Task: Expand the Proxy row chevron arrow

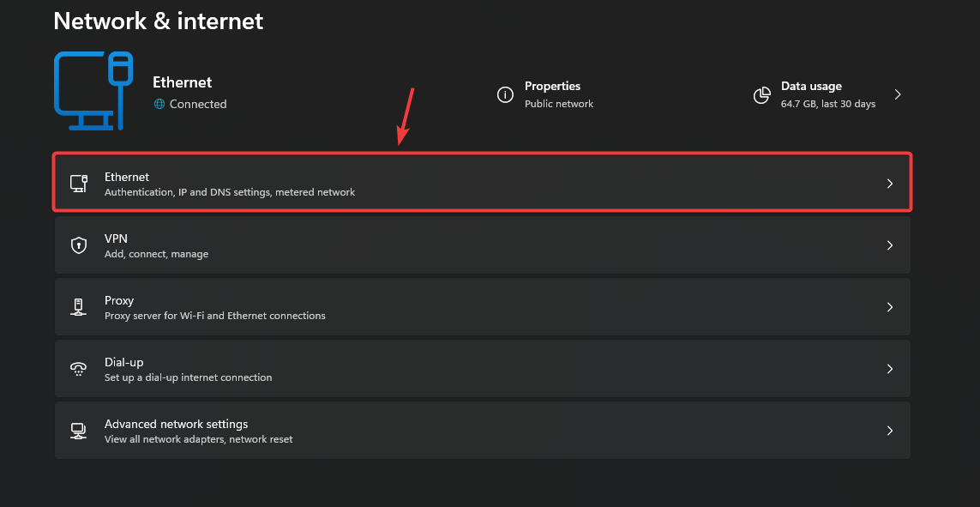Action: coord(890,307)
